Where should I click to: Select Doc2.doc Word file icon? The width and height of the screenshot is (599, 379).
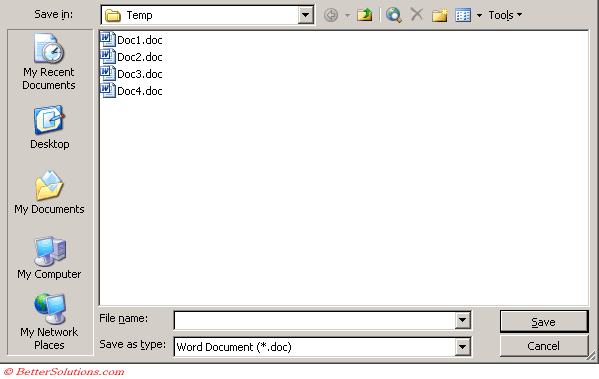[x=108, y=57]
